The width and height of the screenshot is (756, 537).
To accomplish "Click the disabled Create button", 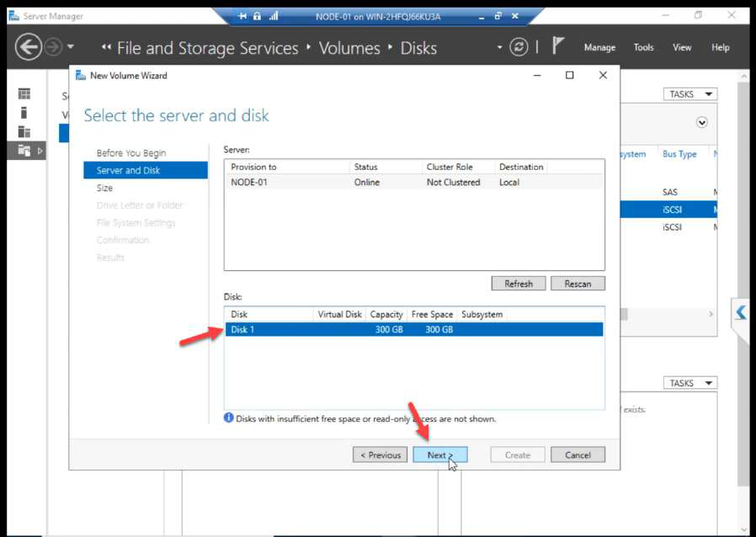I will click(518, 455).
